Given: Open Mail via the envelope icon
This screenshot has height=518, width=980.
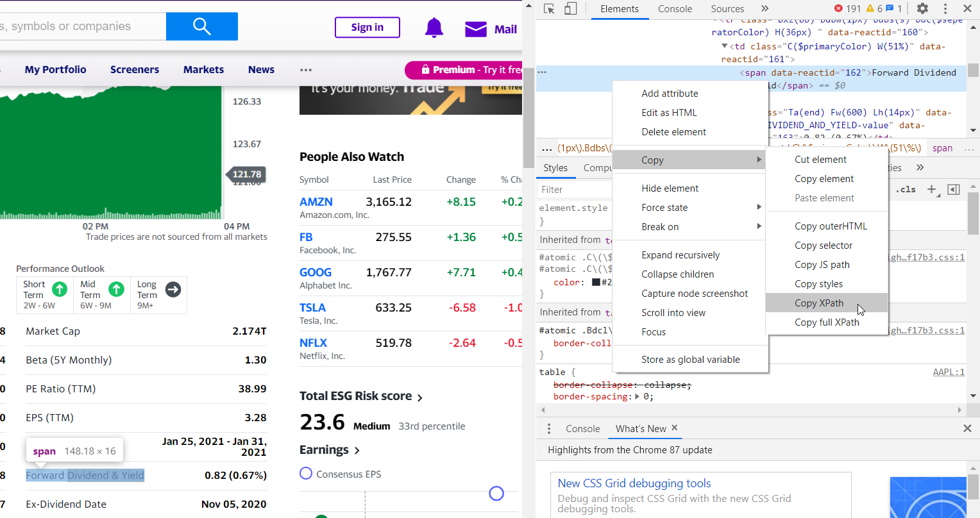Looking at the screenshot, I should point(476,29).
